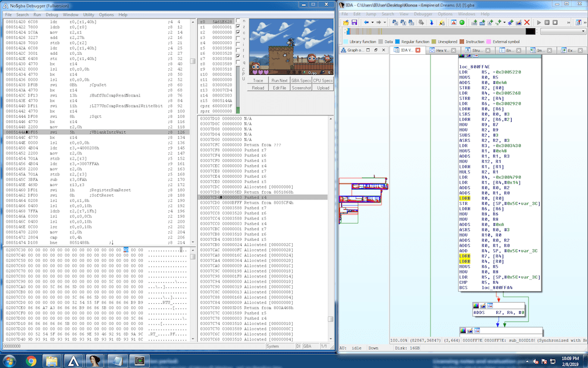Switch to Structures tab in IDA
Viewport: 588px width, 368px height.
477,50
